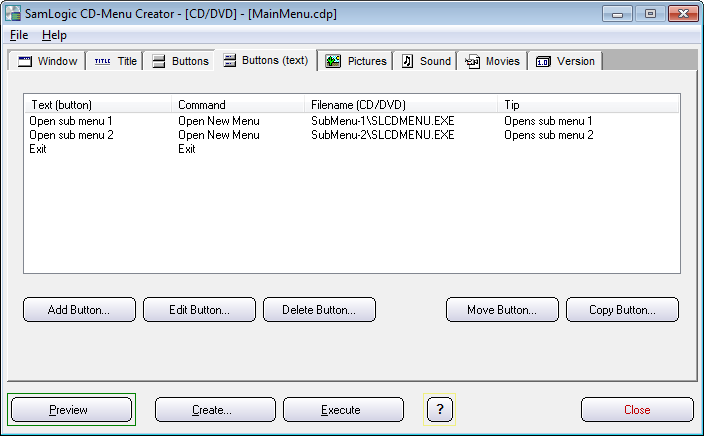Click the red Close button
704x436 pixels.
pyautogui.click(x=637, y=410)
